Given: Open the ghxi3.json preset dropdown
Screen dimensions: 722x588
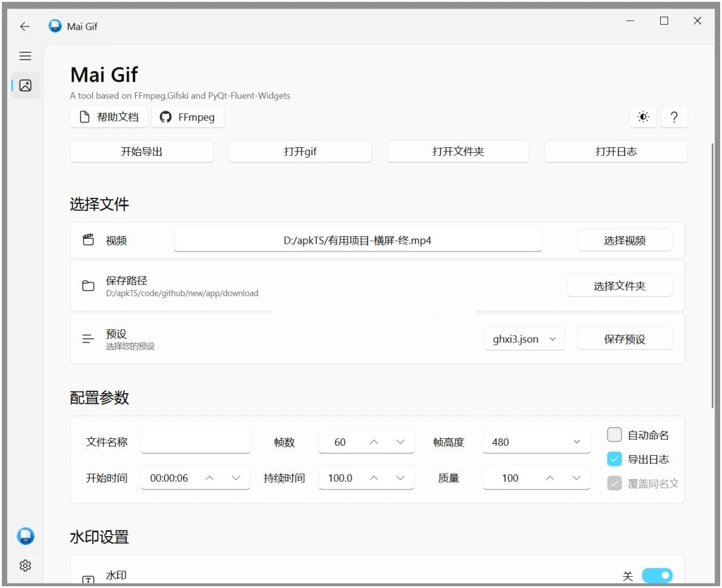Looking at the screenshot, I should [x=524, y=339].
